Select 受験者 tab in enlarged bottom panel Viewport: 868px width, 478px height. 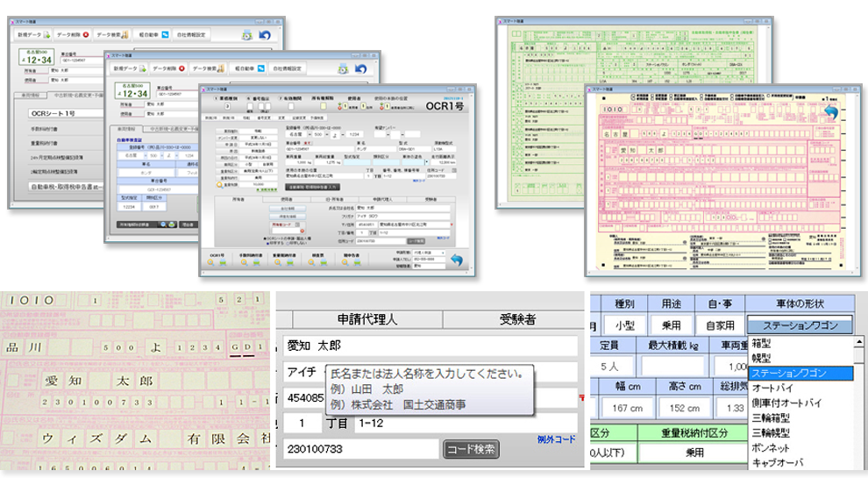pos(517,319)
